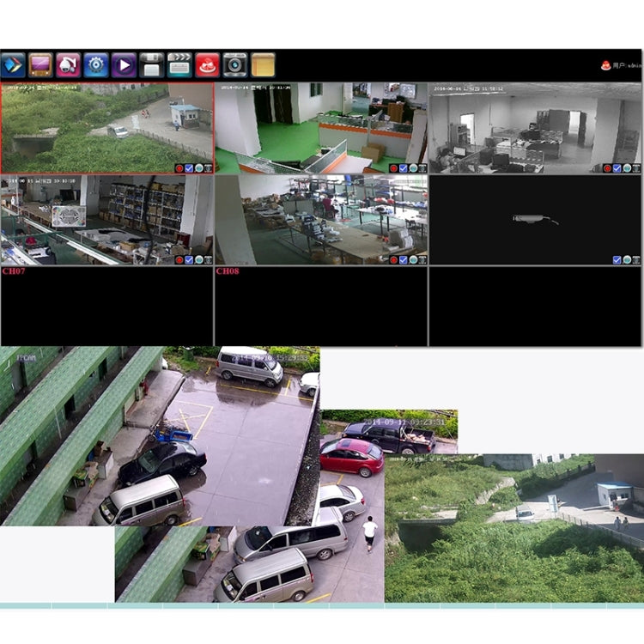The image size is (644, 644).
Task: Click the purple play playback icon
Action: 124,65
